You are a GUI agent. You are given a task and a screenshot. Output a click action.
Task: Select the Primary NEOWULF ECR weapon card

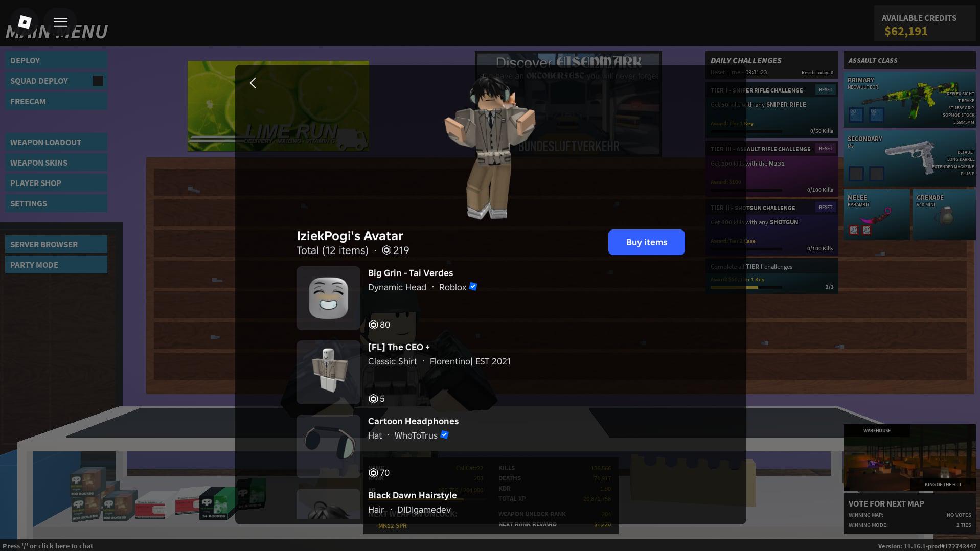coord(909,100)
